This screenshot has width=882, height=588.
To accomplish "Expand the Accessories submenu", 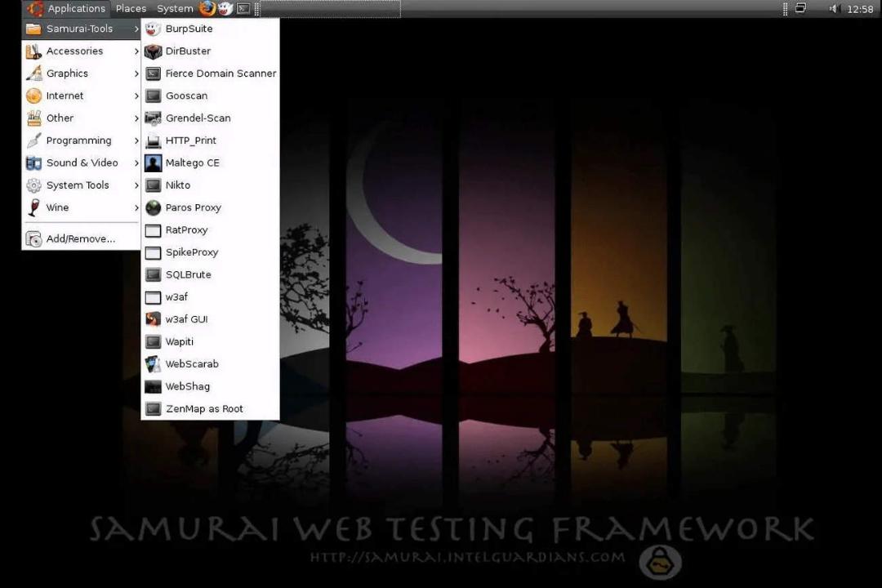I will [x=82, y=51].
